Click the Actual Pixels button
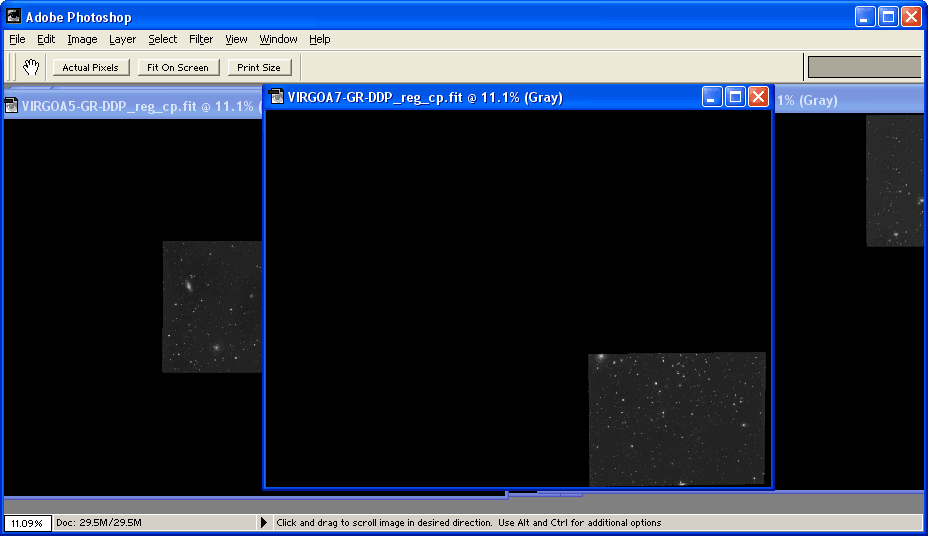The width and height of the screenshot is (928, 536). [90, 68]
